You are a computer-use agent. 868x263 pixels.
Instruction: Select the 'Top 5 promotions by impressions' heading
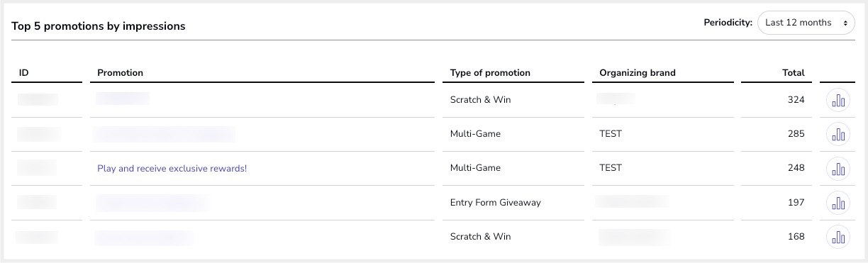pyautogui.click(x=99, y=26)
